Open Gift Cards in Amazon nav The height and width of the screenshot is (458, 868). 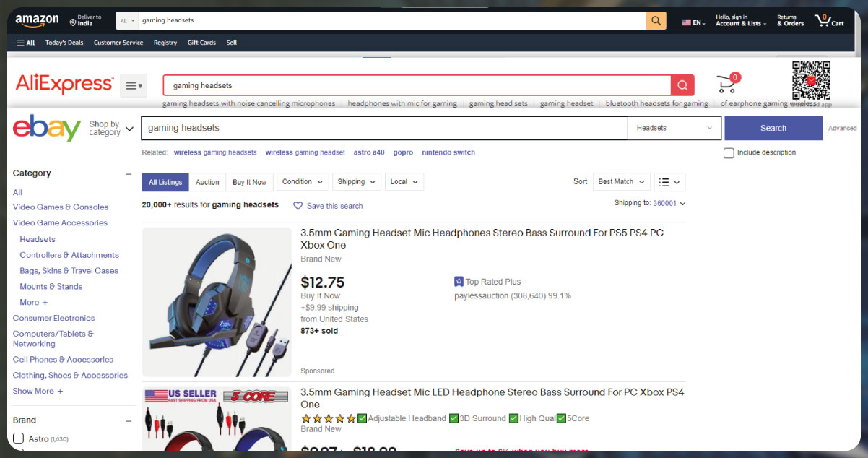(201, 43)
